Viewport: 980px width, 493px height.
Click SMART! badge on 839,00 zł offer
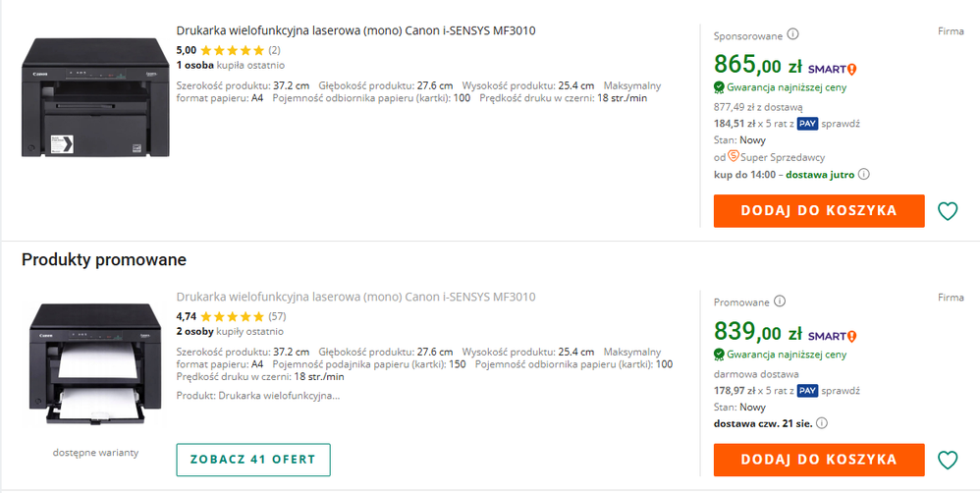pos(833,335)
